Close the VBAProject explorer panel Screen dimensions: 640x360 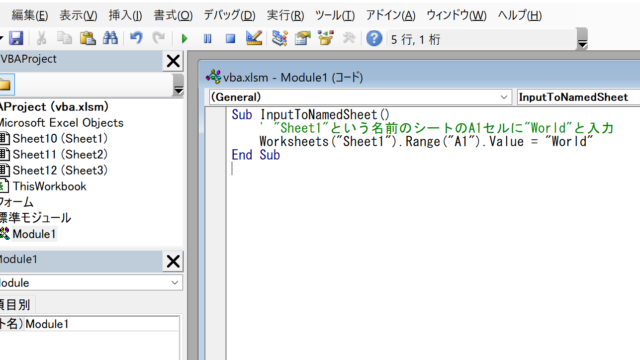point(173,61)
